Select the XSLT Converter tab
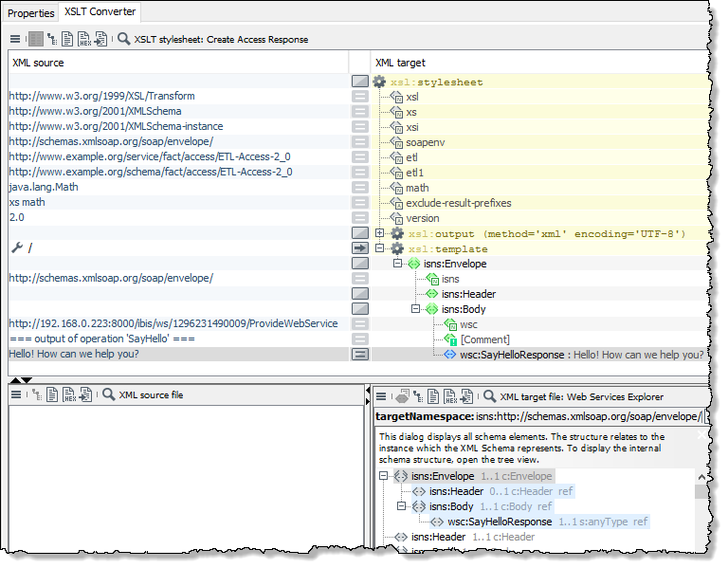The image size is (728, 568). click(100, 12)
